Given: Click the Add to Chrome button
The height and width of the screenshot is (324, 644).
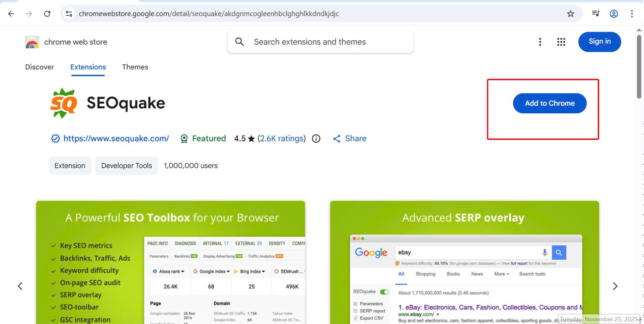Looking at the screenshot, I should tap(550, 103).
